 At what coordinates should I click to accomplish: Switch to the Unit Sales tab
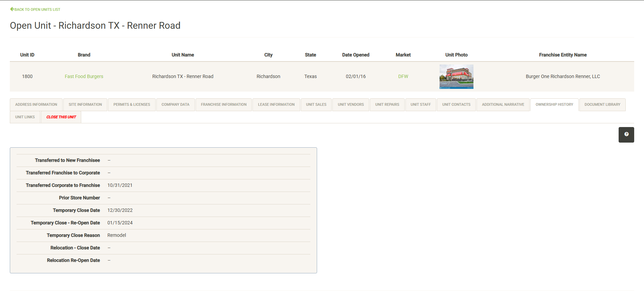click(x=316, y=105)
